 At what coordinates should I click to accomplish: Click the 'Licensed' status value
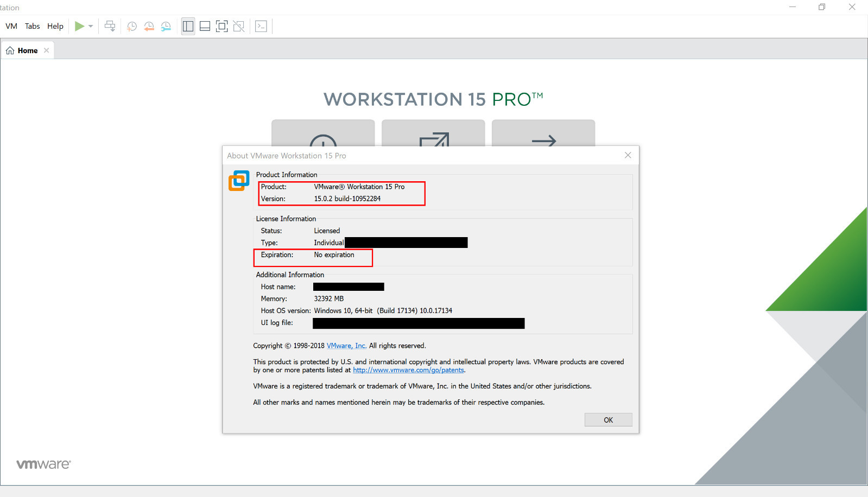pos(327,231)
